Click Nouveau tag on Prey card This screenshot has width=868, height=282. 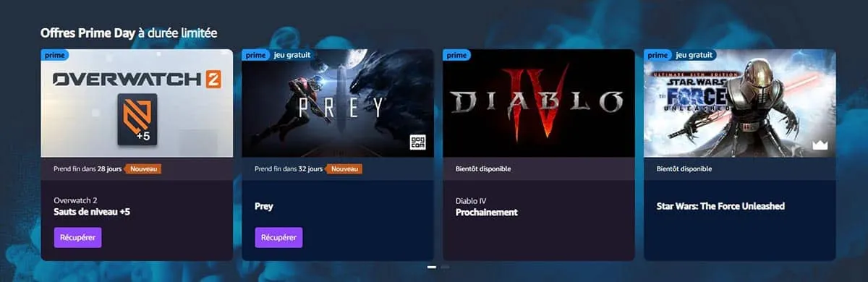tap(344, 168)
